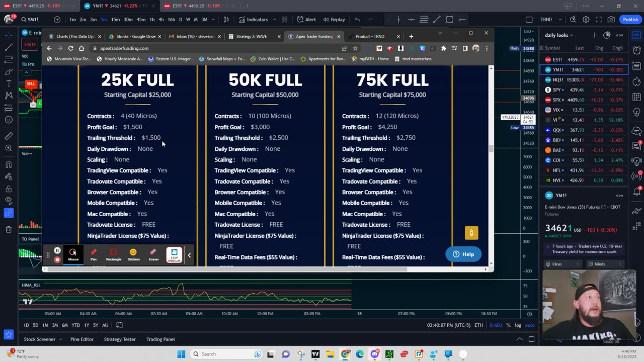This screenshot has height=362, width=644.
Task: Open the Stickers annotation tool
Action: 133,254
